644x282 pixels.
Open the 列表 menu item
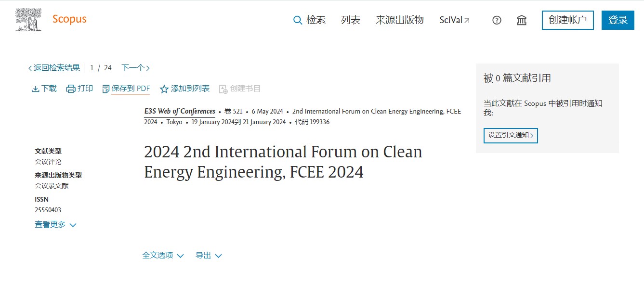pyautogui.click(x=351, y=20)
